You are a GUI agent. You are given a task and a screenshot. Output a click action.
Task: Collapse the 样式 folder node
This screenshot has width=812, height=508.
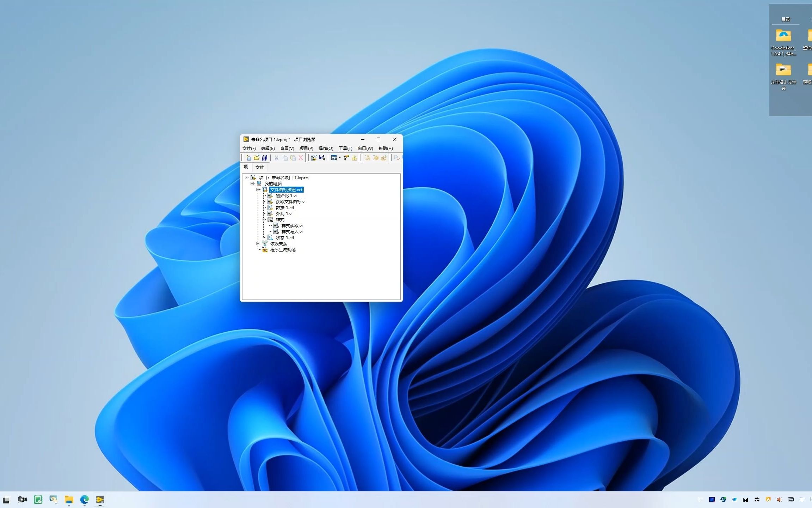click(x=264, y=220)
